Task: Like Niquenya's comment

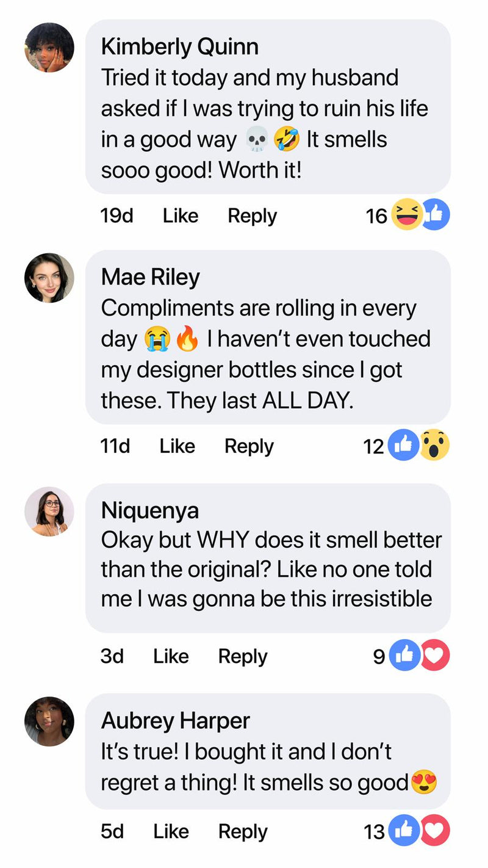Action: (171, 656)
